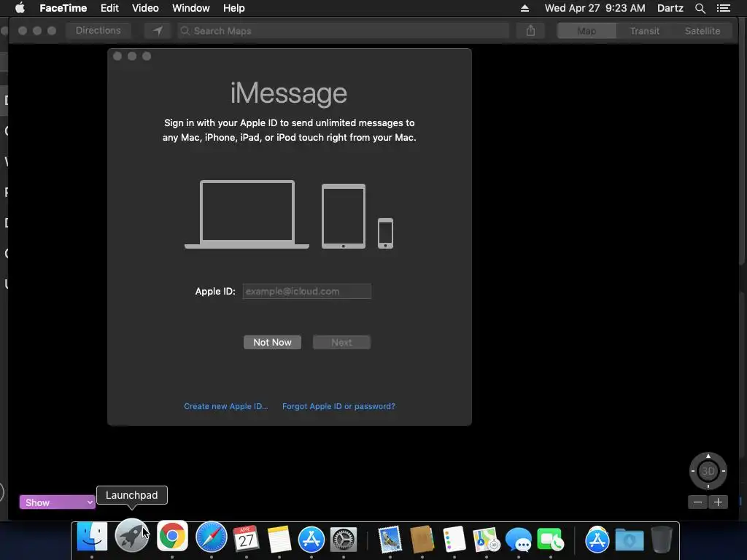Open the FaceTime icon in dock
747x560 pixels.
550,540
